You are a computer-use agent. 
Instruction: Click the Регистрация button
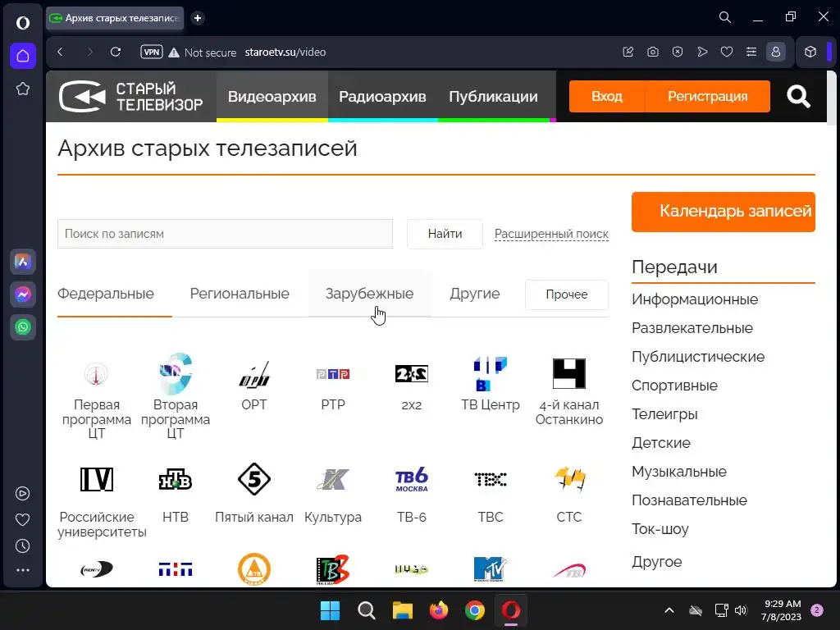pos(708,97)
